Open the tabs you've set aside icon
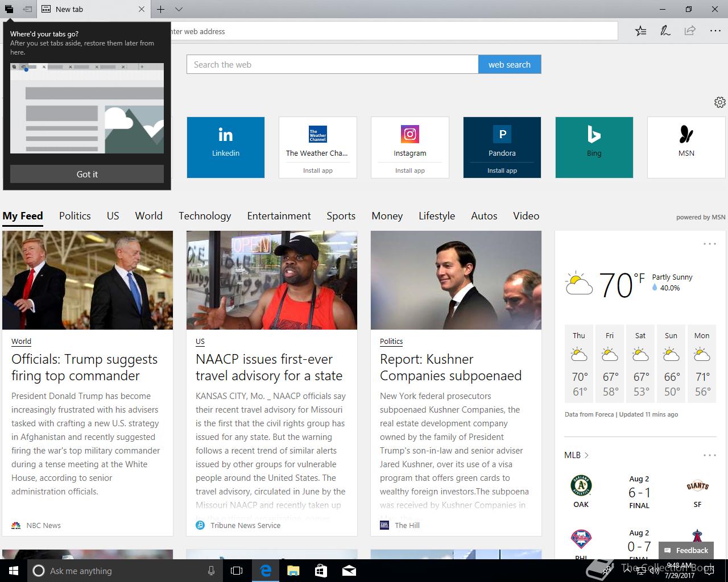Image resolution: width=728 pixels, height=582 pixels. 9,9
